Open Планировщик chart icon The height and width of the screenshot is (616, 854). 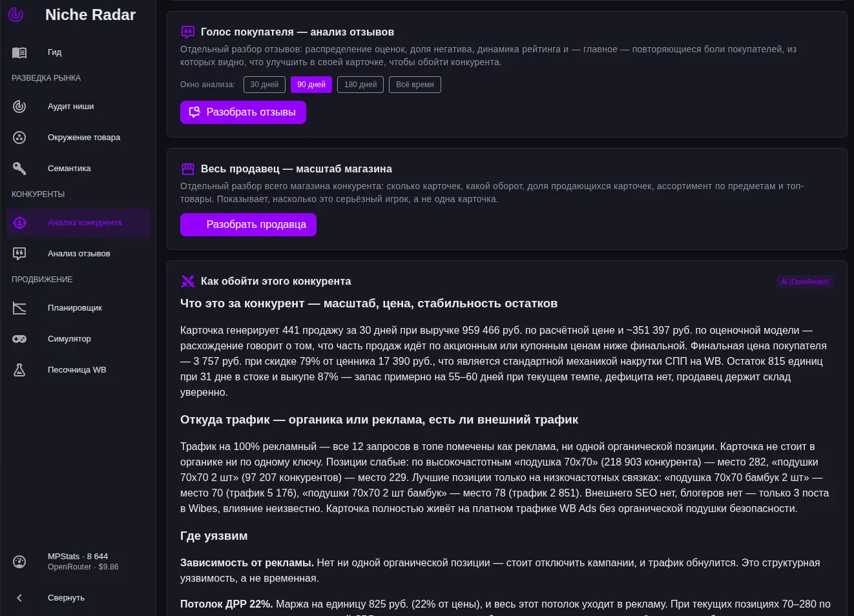[x=19, y=308]
